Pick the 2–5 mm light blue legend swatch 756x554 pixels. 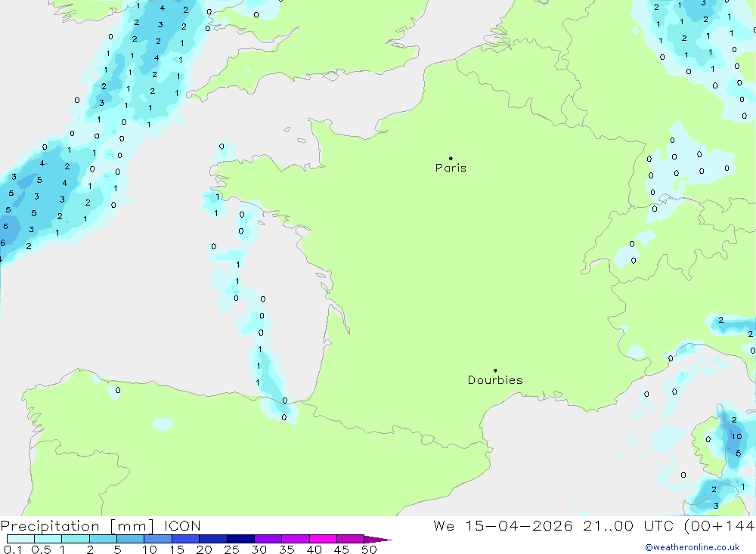click(x=103, y=539)
